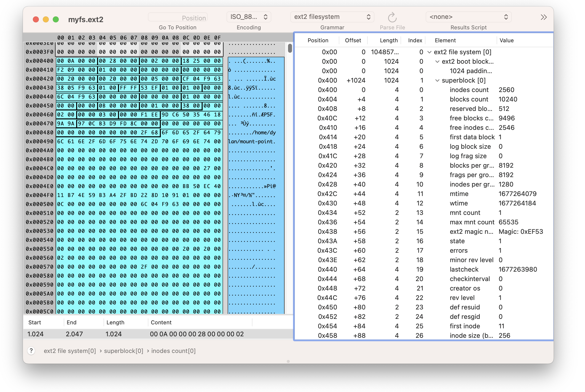Click the 0x000500 hex row address
The height and width of the screenshot is (392, 585).
[x=40, y=204]
